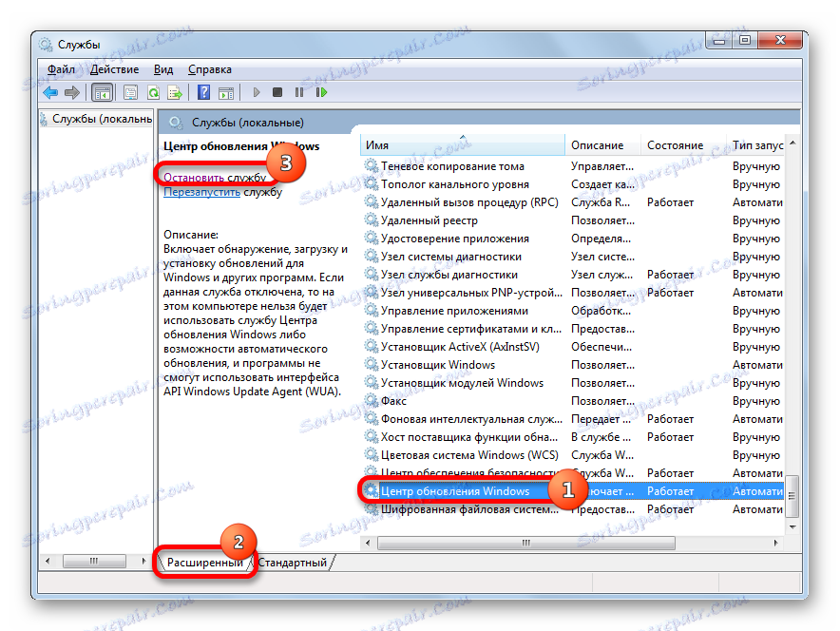Open the Properties toolbar icon
840x631 pixels.
(x=131, y=93)
